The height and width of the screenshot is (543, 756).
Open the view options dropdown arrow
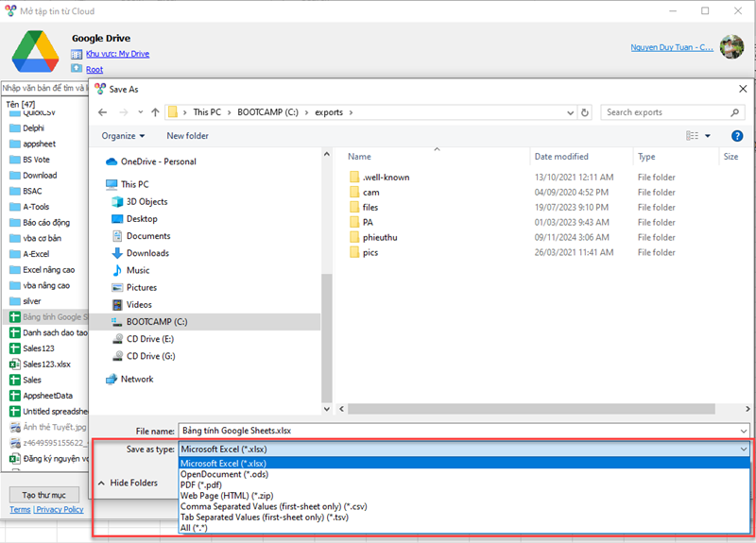point(708,136)
